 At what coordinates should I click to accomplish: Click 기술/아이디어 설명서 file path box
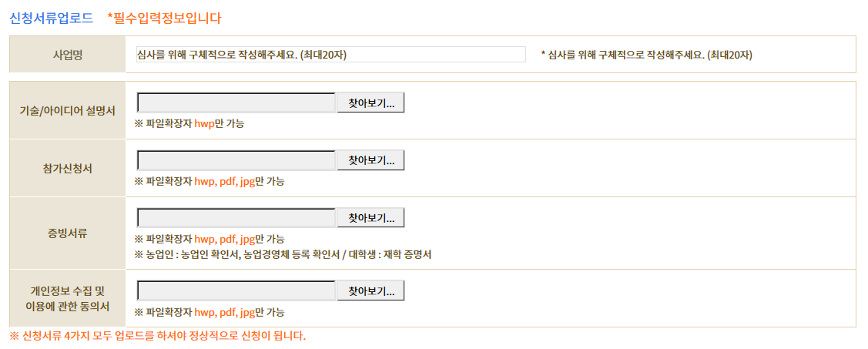click(x=236, y=103)
